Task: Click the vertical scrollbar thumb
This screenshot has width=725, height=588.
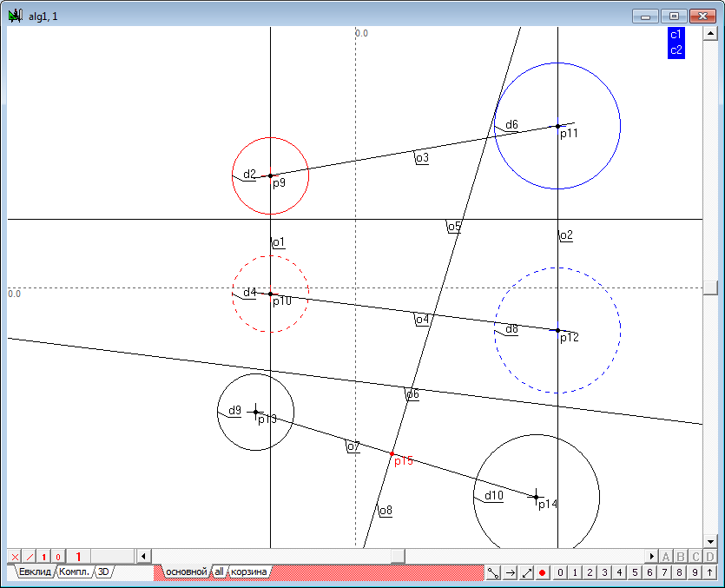Action: (710, 288)
